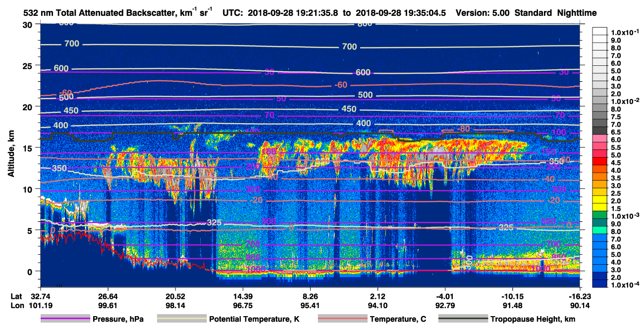Image resolution: width=644 pixels, height=330 pixels.
Task: Click the 1.0x10-1 colorbar label
Action: [624, 32]
